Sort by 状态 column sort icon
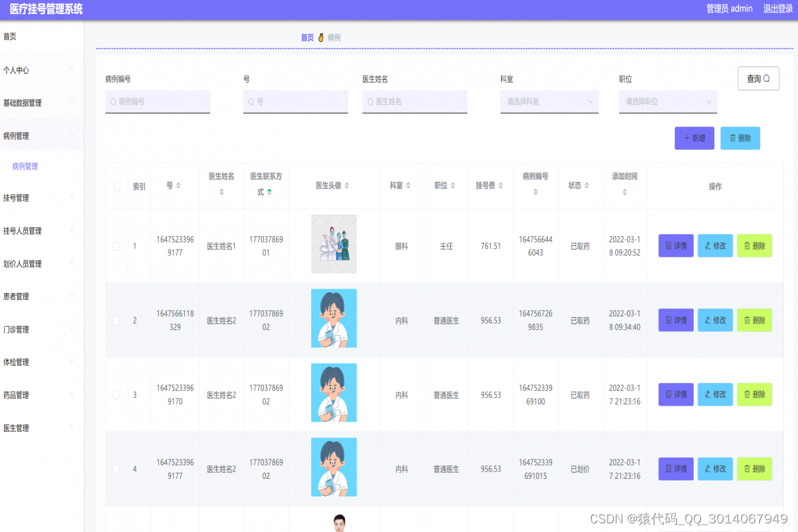Screen dimensions: 798x532 coord(587,186)
